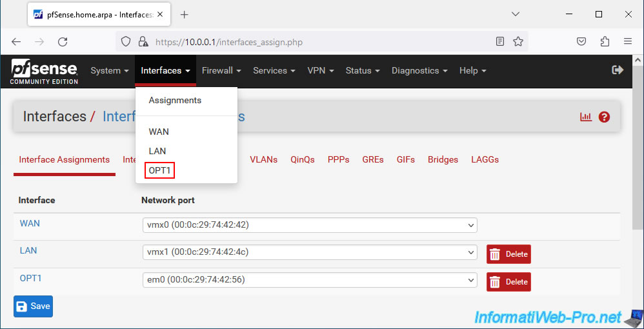The width and height of the screenshot is (644, 329).
Task: Open the browser extensions puzzle icon
Action: (x=605, y=41)
